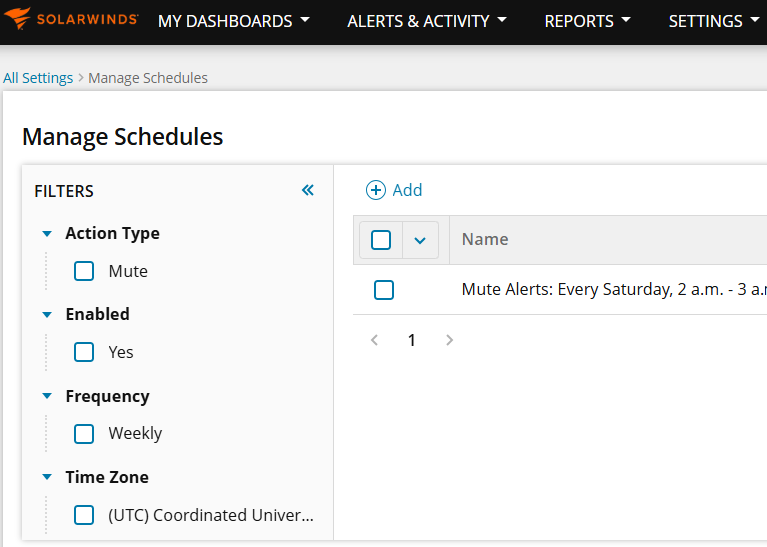Click the SolarWinds logo
Image resolution: width=767 pixels, height=547 pixels.
[75, 20]
